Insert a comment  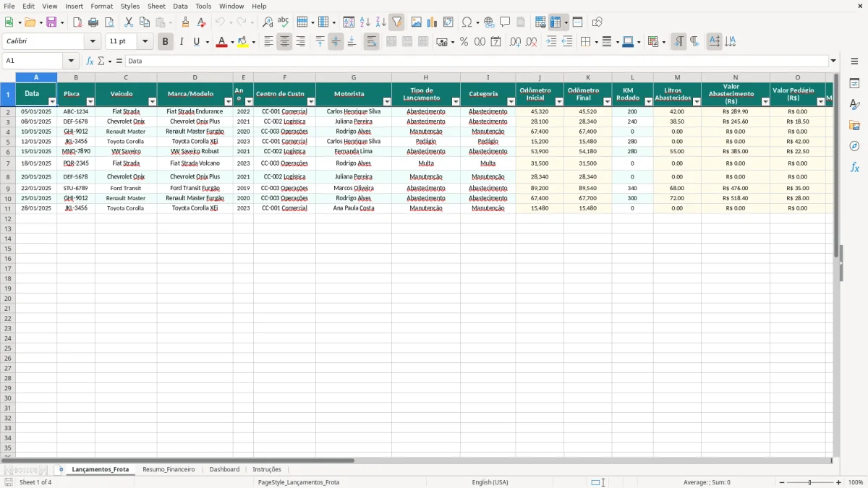click(505, 22)
